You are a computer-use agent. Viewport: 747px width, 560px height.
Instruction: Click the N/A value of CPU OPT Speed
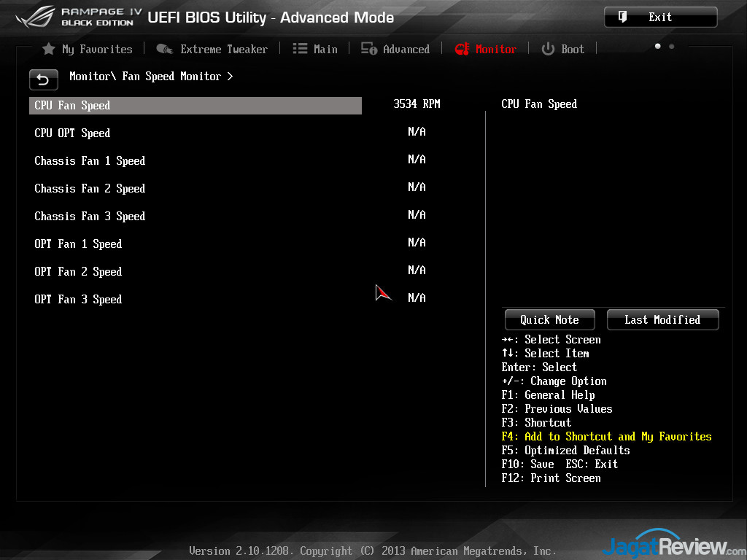coord(417,131)
